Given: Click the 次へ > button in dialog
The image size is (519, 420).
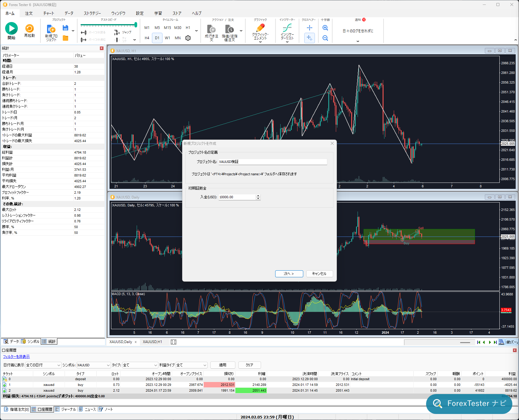Looking at the screenshot, I should (x=289, y=274).
